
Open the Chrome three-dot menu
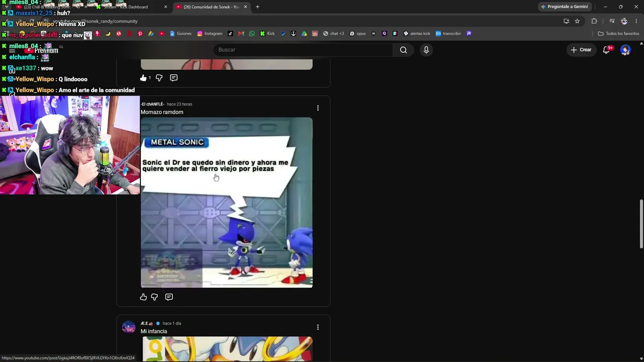[x=636, y=21]
